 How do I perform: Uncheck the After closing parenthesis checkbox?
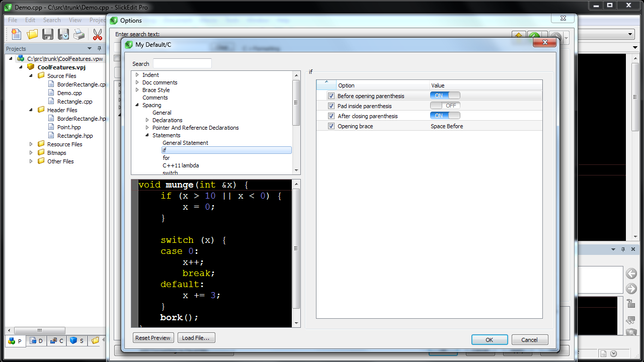pos(331,116)
